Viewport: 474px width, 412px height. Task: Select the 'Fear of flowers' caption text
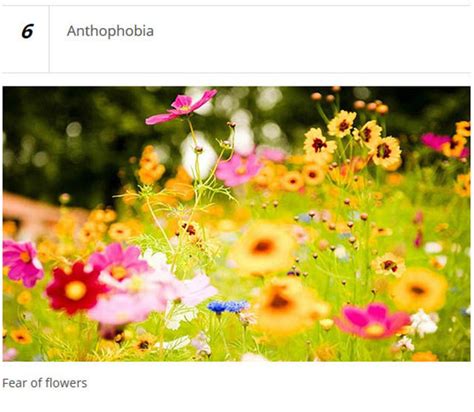[45, 383]
